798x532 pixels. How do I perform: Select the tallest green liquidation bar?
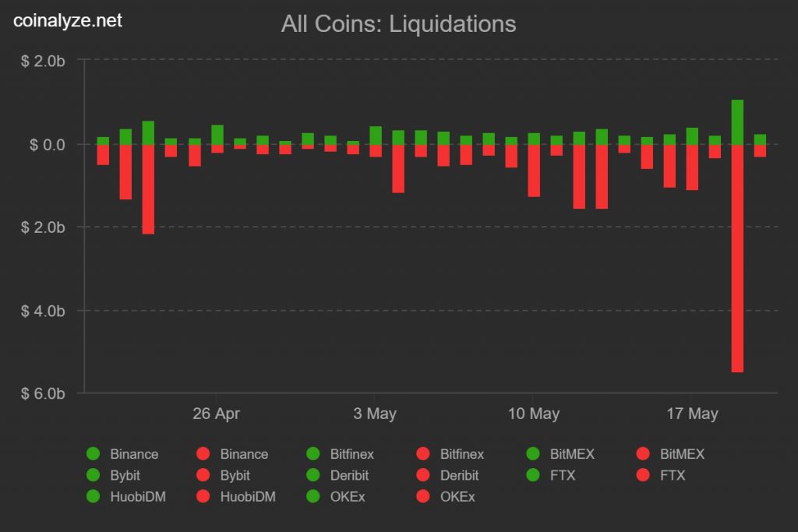click(x=737, y=122)
